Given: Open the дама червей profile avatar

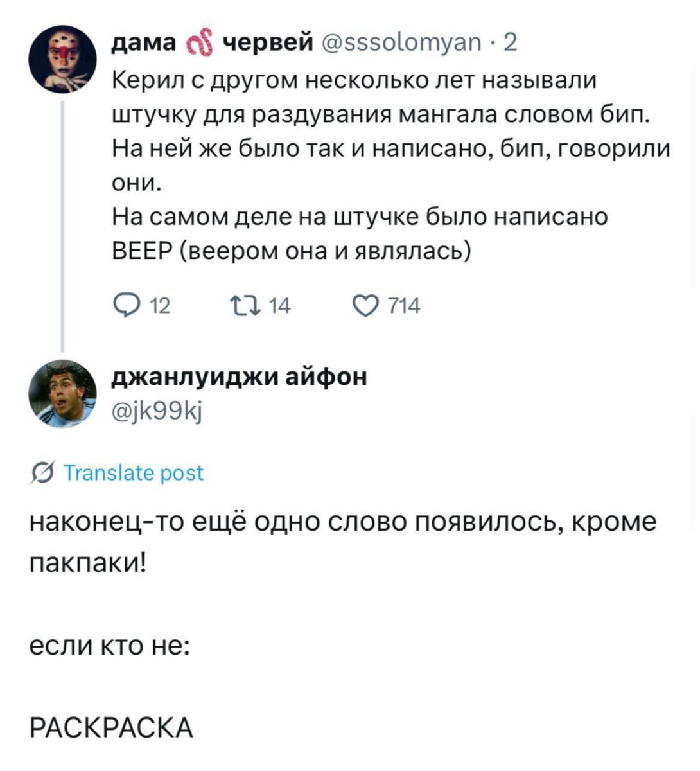Looking at the screenshot, I should 62,58.
